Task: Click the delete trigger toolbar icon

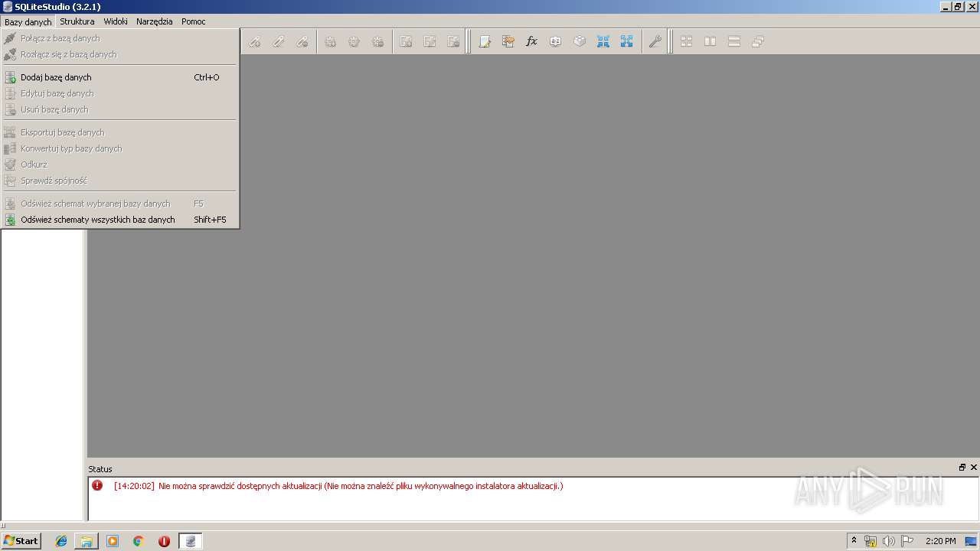Action: pyautogui.click(x=378, y=42)
